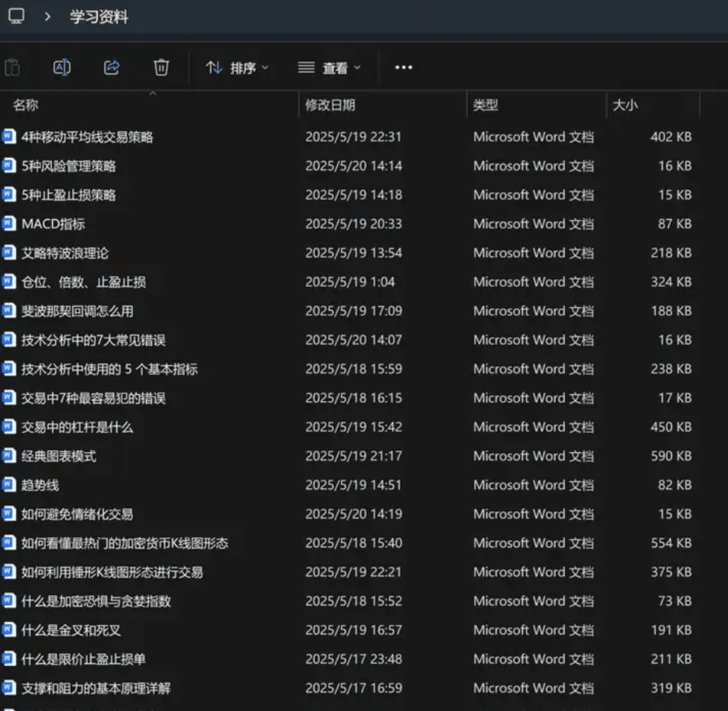
Task: Click Word icon of 技术分析中的7大常见错误
Action: [9, 340]
